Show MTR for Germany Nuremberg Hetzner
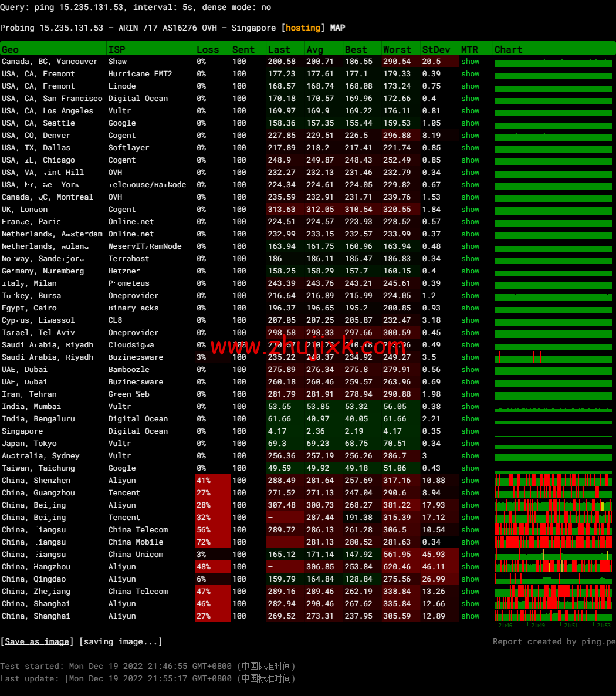Image resolution: width=616 pixels, height=696 pixels. 470,271
